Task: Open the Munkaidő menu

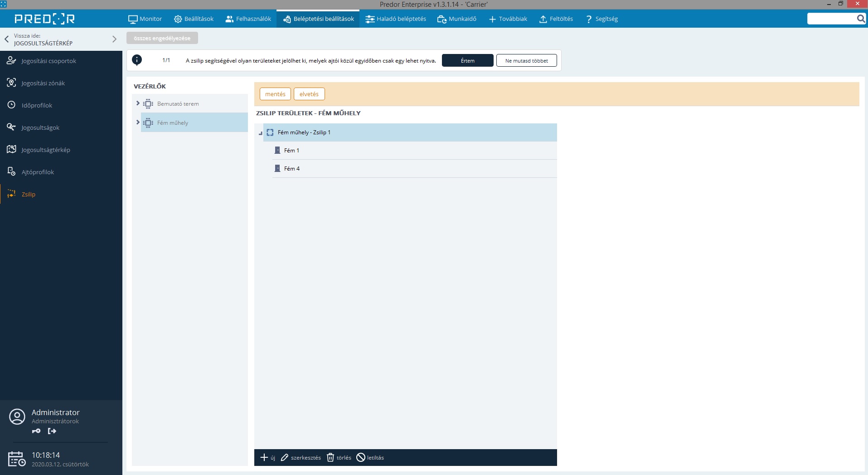Action: coord(457,19)
